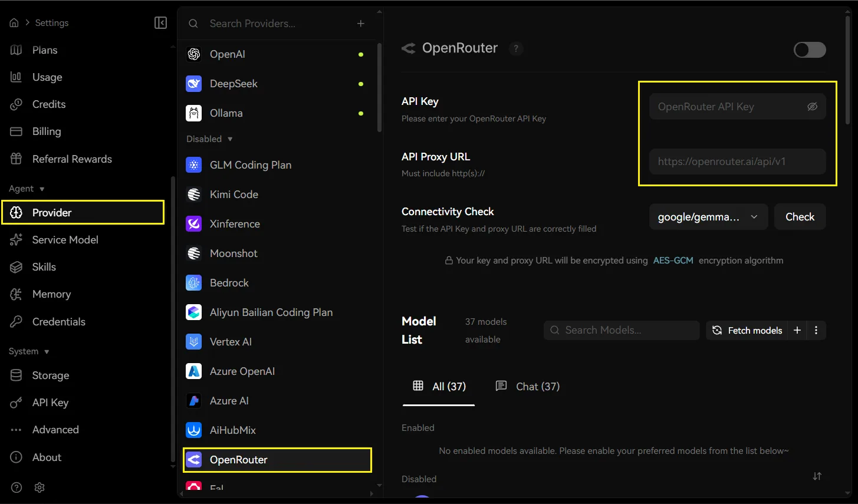Enable the OpenRouter provider toggle
Viewport: 858px width, 504px height.
[810, 50]
